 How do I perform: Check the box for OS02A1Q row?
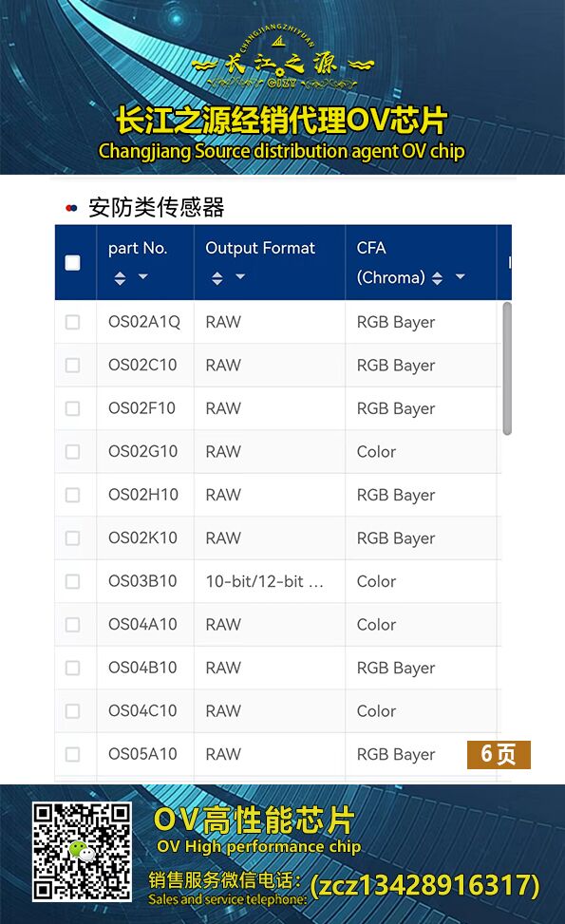(72, 322)
